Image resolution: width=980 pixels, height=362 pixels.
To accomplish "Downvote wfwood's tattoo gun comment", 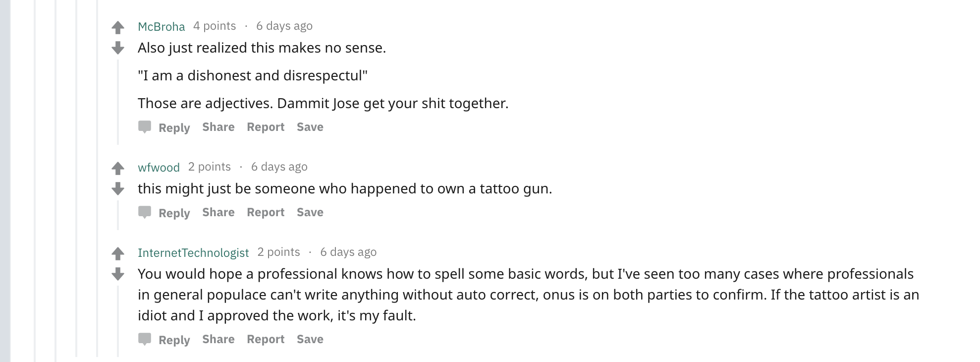I will pyautogui.click(x=118, y=188).
